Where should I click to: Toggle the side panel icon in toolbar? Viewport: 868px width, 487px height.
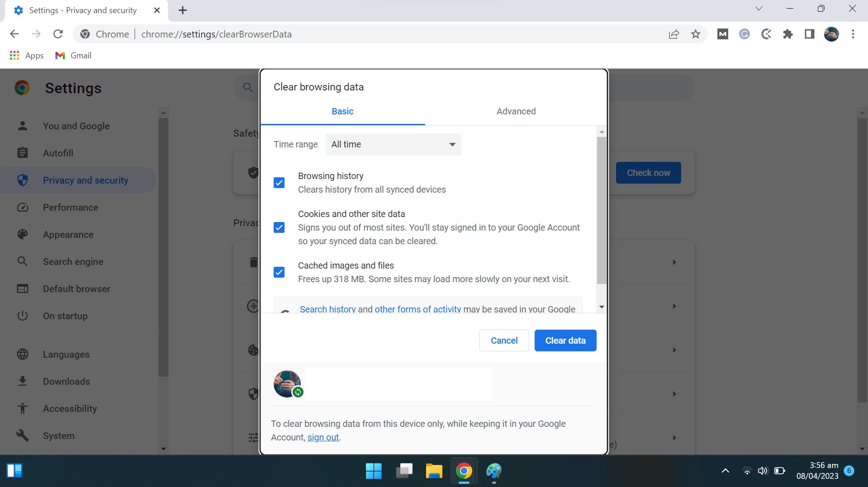tap(809, 34)
